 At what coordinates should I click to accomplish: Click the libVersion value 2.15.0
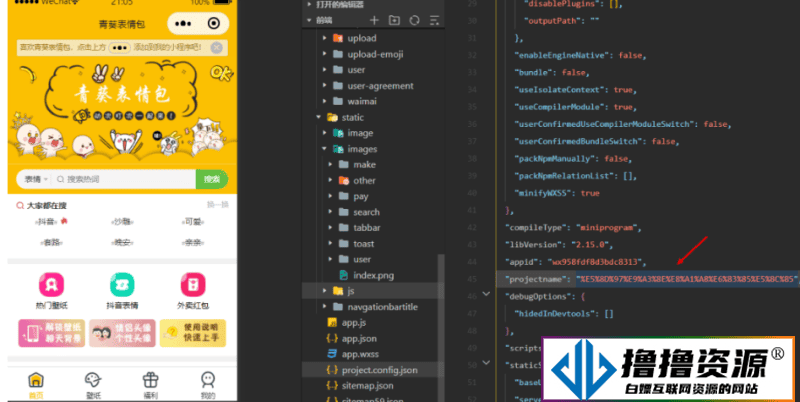[590, 244]
